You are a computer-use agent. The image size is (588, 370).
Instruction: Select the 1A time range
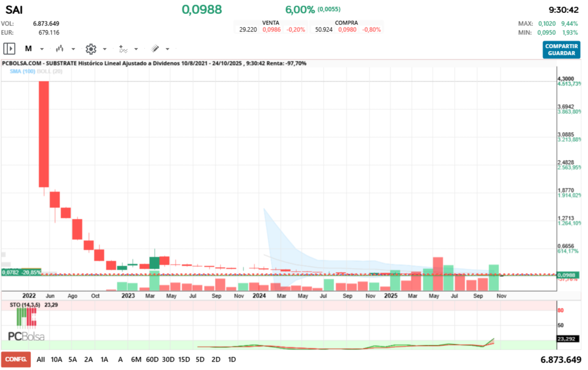[104, 360]
